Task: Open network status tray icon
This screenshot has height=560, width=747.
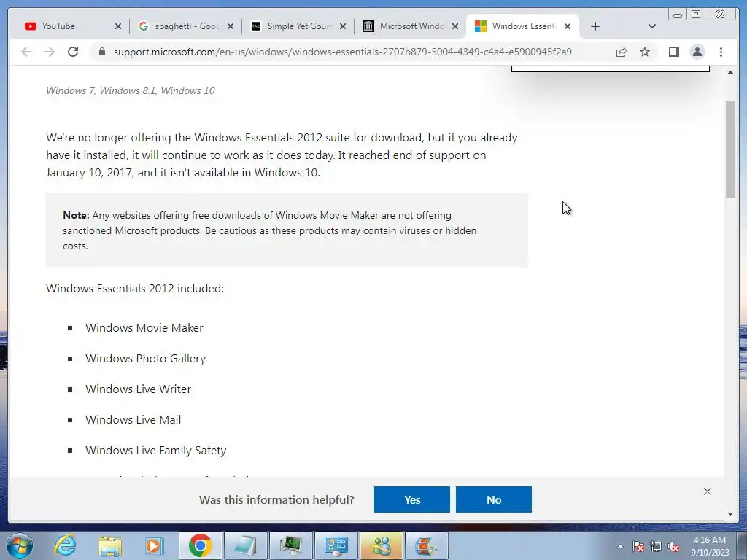Action: click(x=656, y=546)
